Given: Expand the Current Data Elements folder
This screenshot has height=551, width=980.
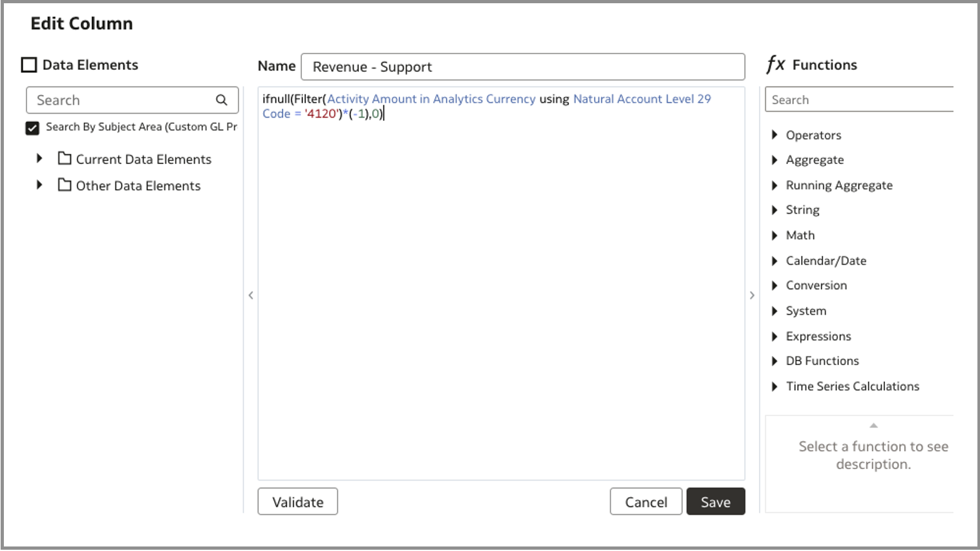Looking at the screenshot, I should pyautogui.click(x=39, y=159).
